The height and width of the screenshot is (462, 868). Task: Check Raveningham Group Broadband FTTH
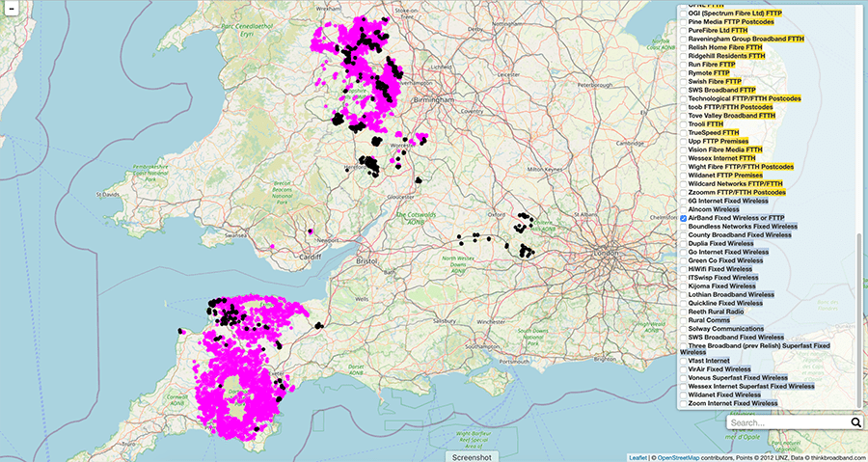684,40
